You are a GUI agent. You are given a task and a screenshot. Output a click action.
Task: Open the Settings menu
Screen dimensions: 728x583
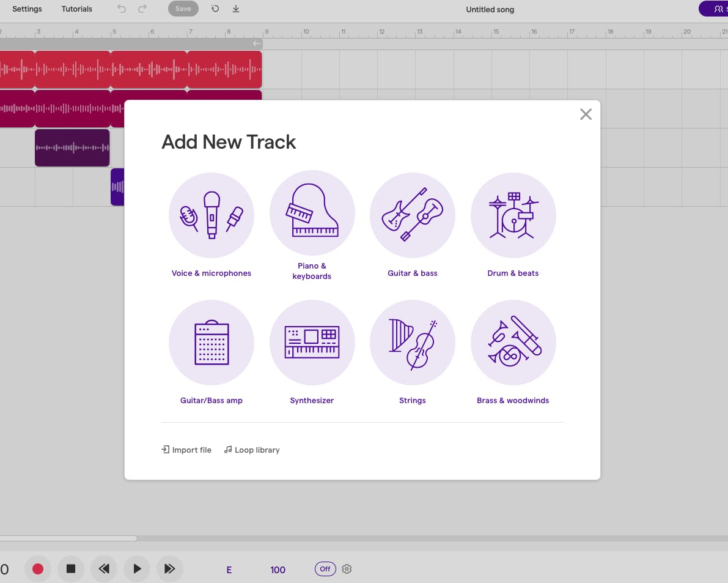pos(27,9)
